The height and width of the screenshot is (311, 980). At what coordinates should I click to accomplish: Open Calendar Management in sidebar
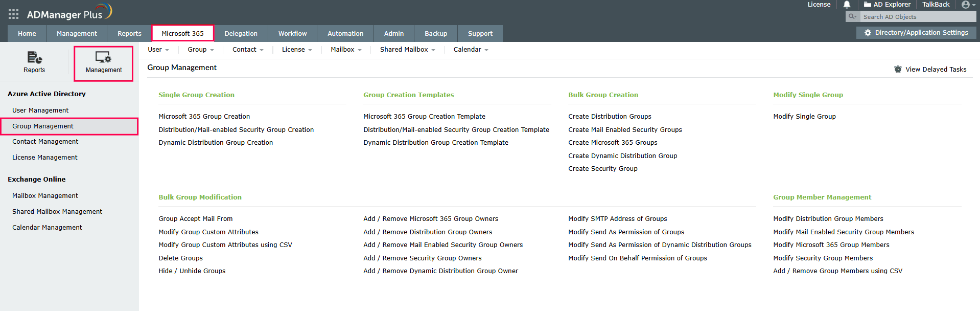[47, 228]
